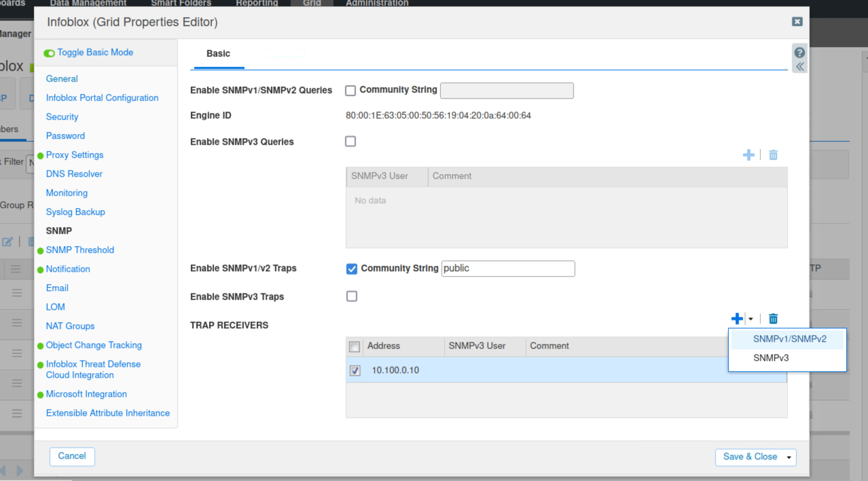The height and width of the screenshot is (481, 868).
Task: Toggle Basic Mode switch
Action: pyautogui.click(x=49, y=53)
